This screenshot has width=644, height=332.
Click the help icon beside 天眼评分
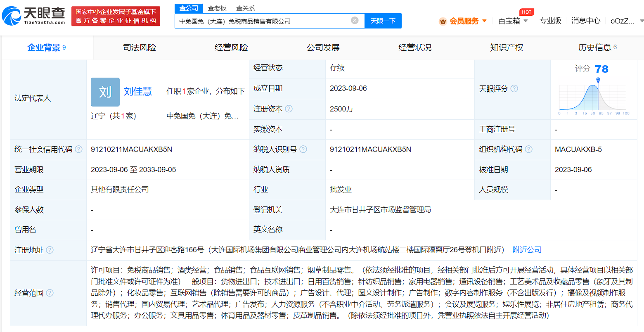(x=514, y=89)
